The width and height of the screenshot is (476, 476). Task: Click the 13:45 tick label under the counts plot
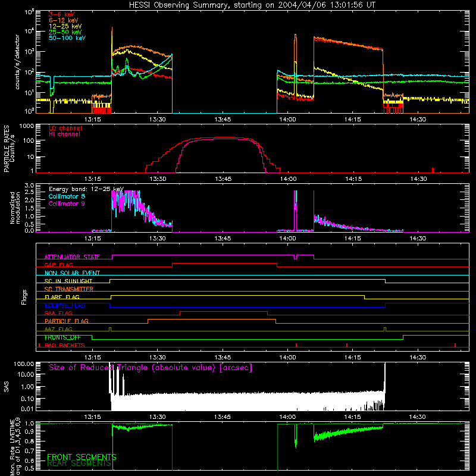[223, 120]
